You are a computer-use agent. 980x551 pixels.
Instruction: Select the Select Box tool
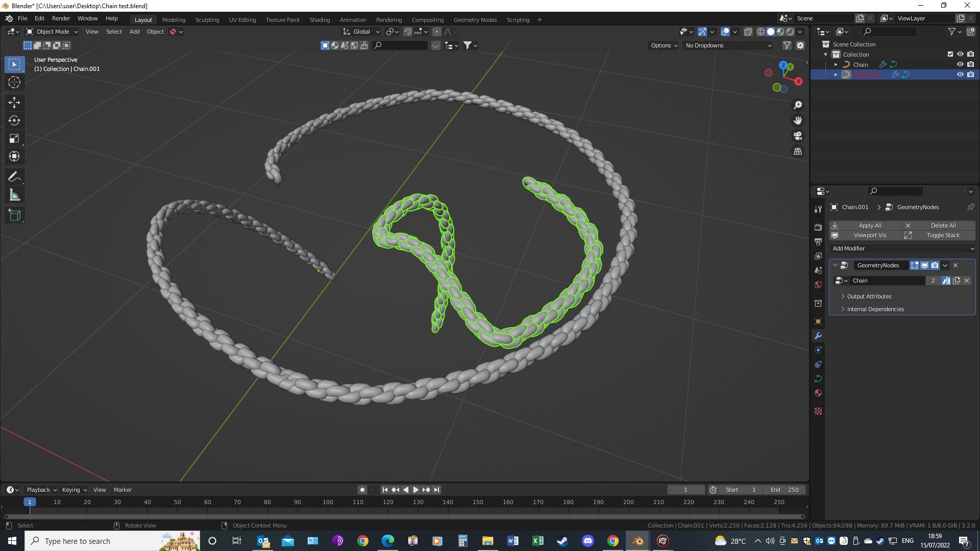coord(14,64)
